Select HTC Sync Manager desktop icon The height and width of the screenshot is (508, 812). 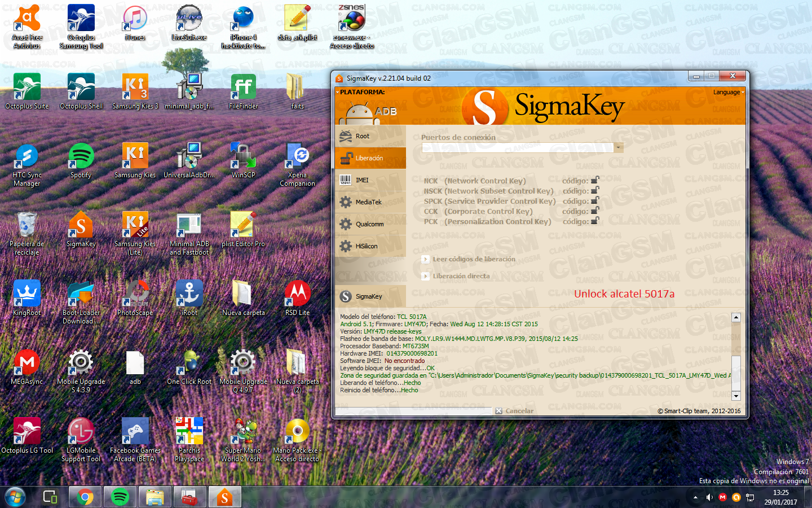coord(27,164)
